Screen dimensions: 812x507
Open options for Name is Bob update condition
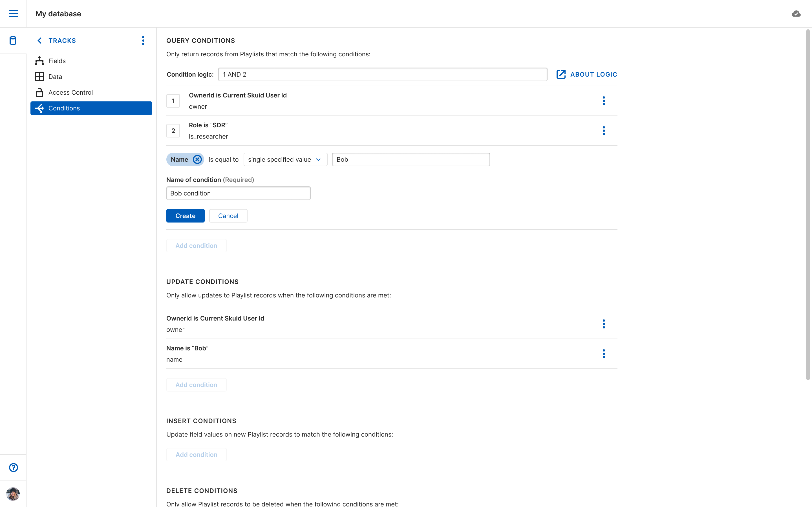[x=604, y=354]
